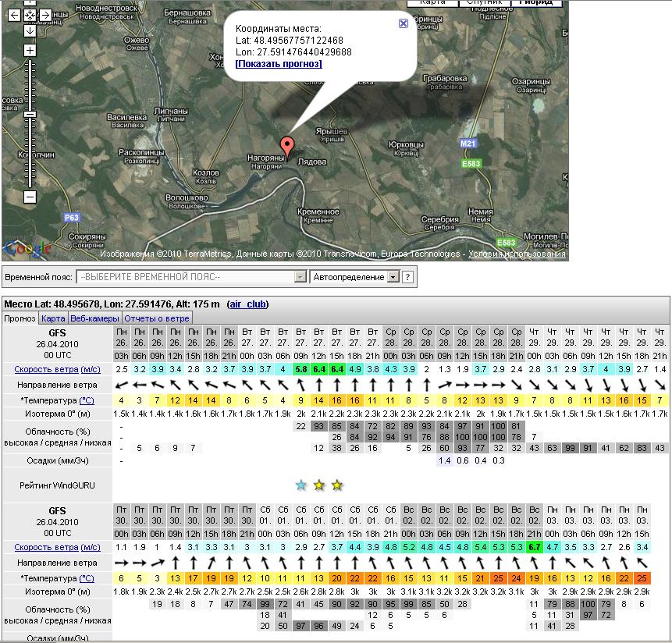
Task: Switch map view to Спутник
Action: 484,3
